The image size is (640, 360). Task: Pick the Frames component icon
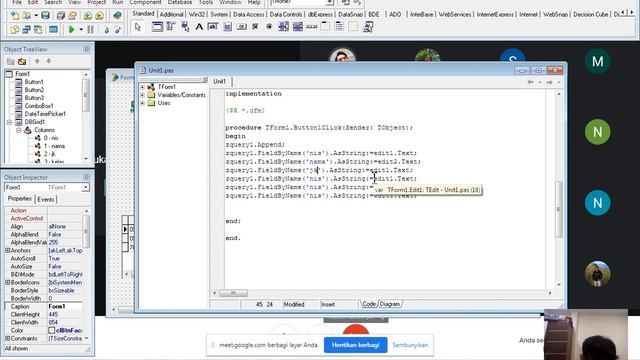point(157,27)
